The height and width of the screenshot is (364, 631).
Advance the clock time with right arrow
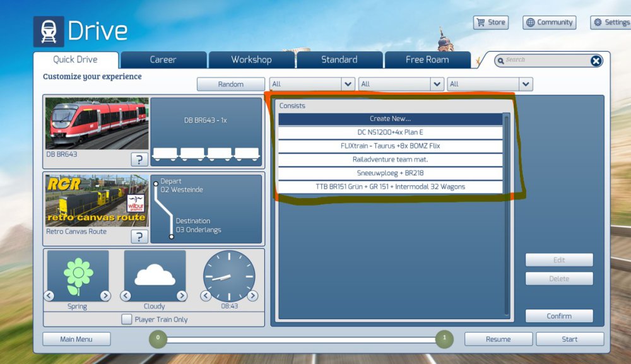[x=252, y=296]
